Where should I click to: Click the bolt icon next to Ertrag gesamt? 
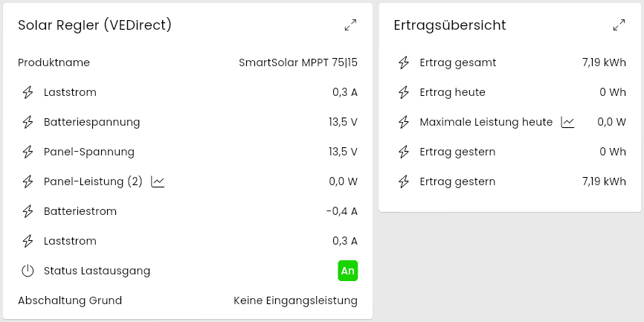click(404, 62)
